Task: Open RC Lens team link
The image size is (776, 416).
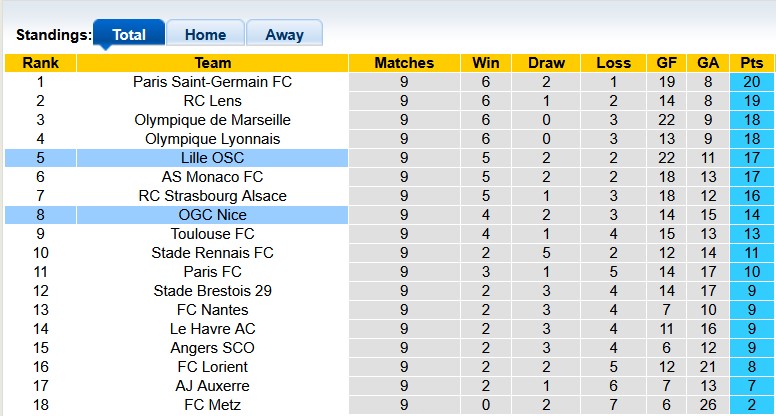Action: tap(212, 101)
